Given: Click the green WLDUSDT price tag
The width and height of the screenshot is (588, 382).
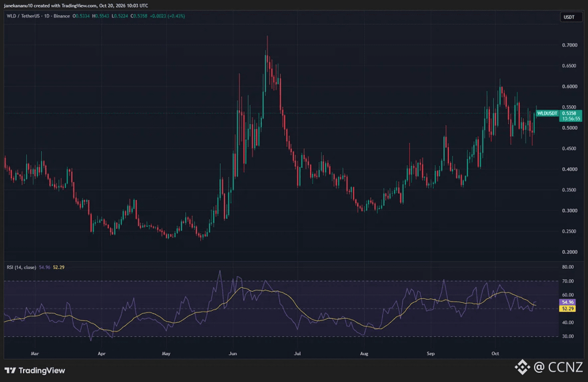Looking at the screenshot, I should coord(547,113).
